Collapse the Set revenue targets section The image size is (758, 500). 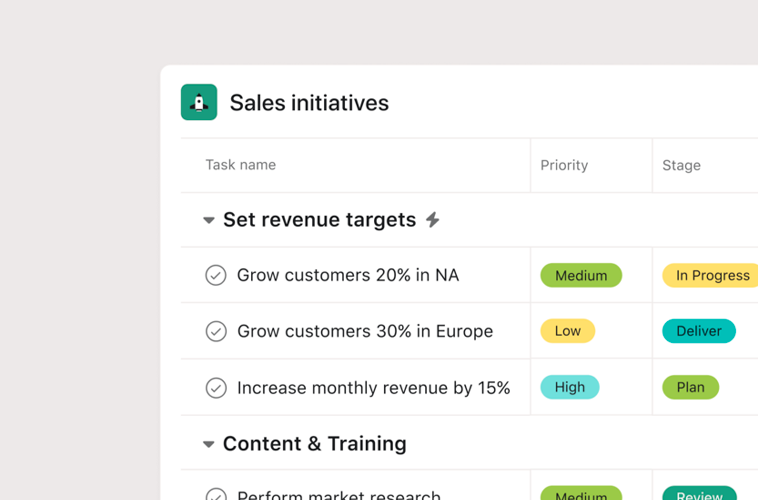209,220
